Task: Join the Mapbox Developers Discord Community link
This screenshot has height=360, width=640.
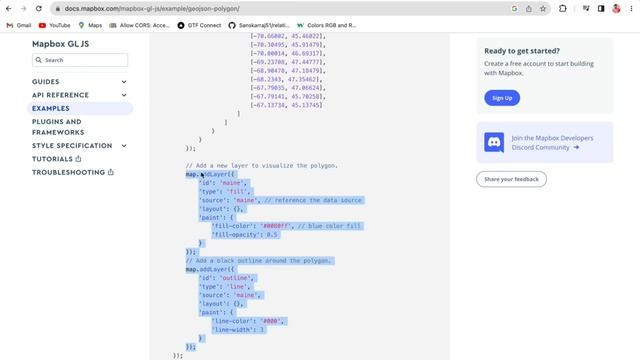Action: coord(552,142)
